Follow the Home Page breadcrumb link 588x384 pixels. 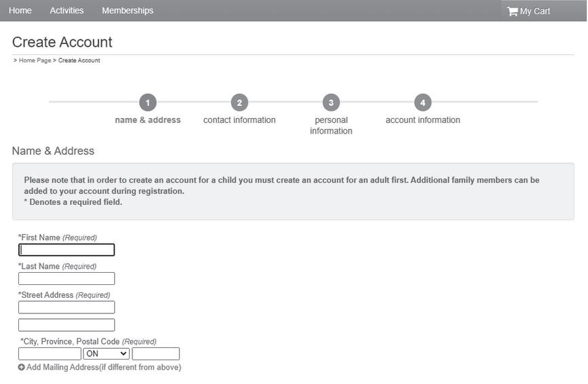(35, 60)
